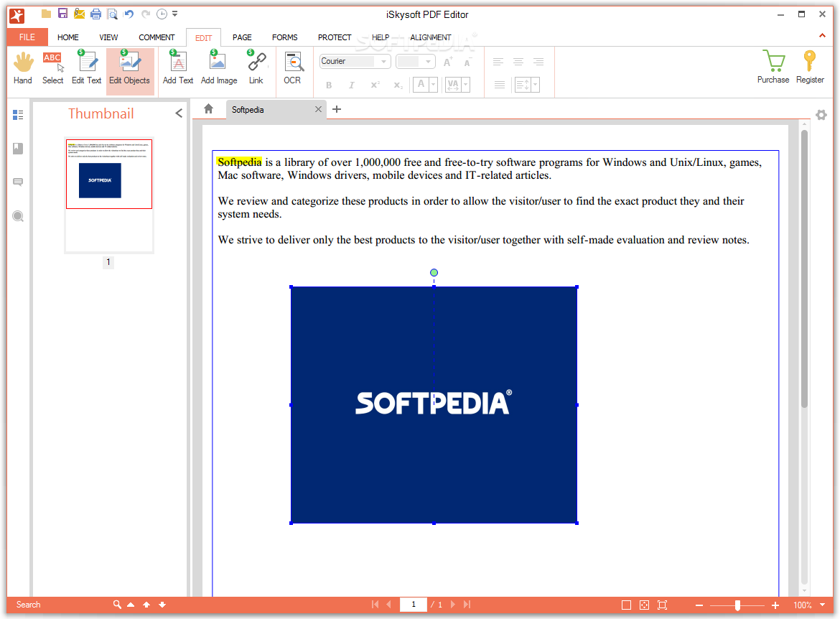Justify the text
Screen dimensions: 840x619
[499, 85]
